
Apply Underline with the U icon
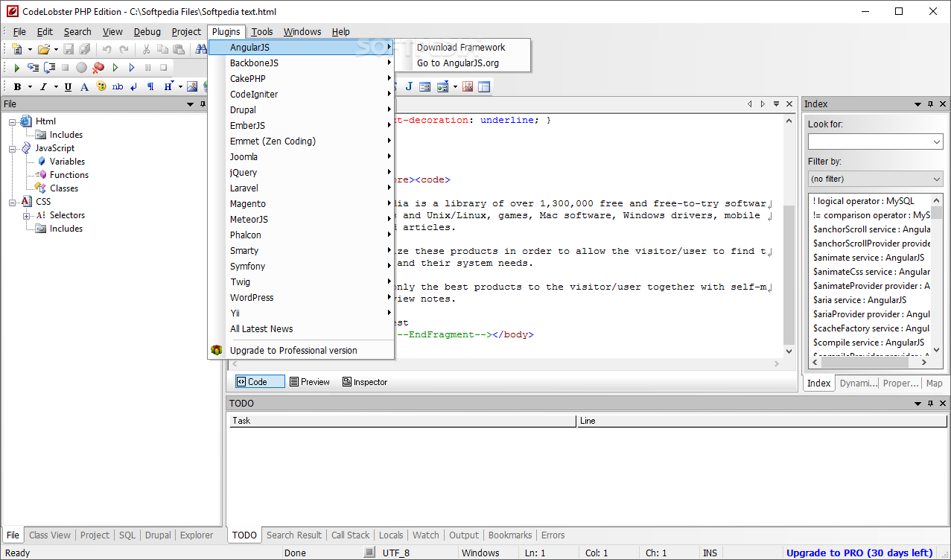(x=68, y=87)
